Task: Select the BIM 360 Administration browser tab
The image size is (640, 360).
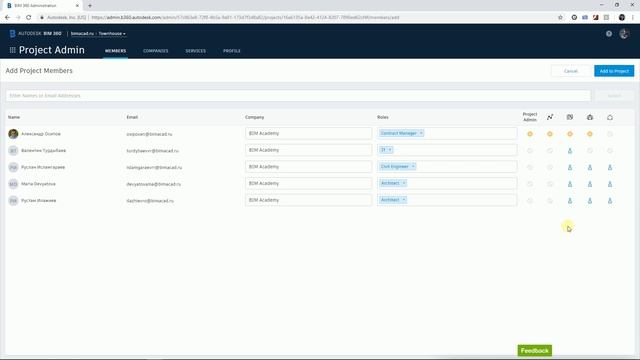Action: coord(41,6)
